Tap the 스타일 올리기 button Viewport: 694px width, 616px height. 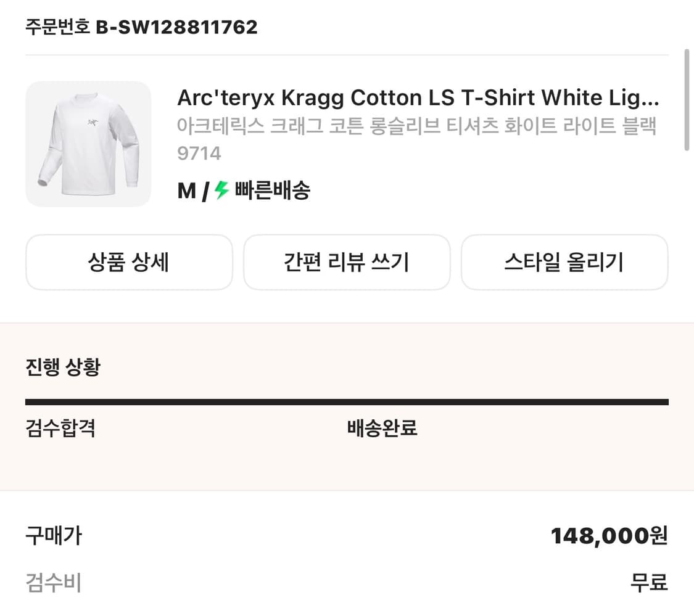(564, 263)
